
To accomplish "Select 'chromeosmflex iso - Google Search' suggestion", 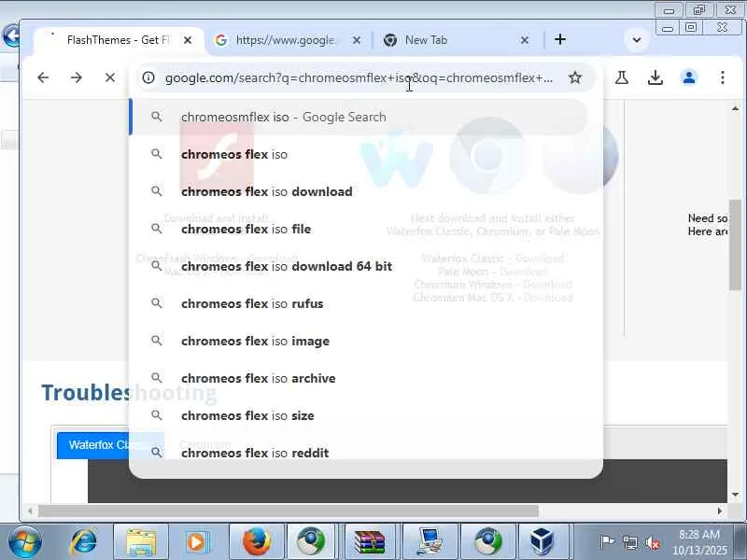I will click(359, 118).
